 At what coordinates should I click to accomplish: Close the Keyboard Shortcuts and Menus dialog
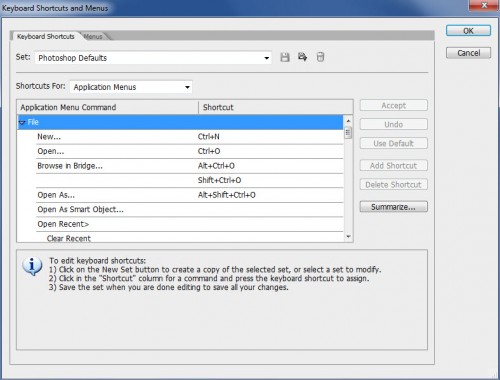tap(484, 5)
